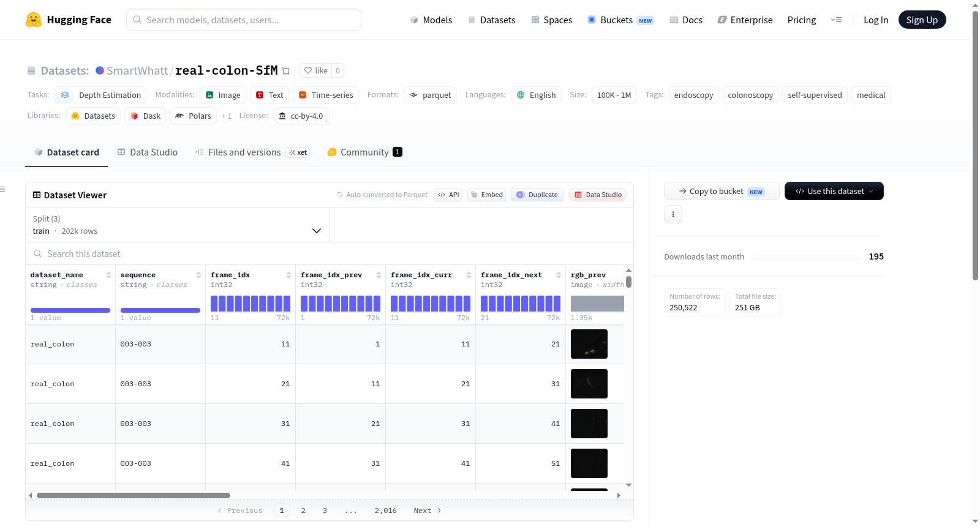Open Docs in the navigation
The height and width of the screenshot is (527, 980).
[x=686, y=20]
